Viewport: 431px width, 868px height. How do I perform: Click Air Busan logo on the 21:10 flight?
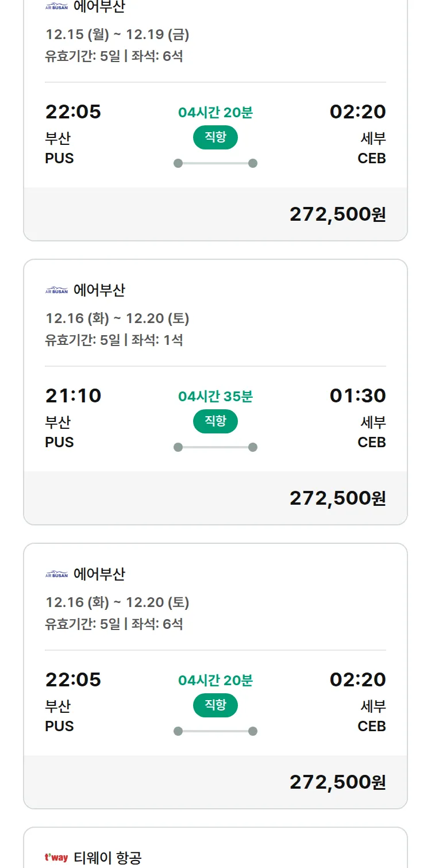56,291
